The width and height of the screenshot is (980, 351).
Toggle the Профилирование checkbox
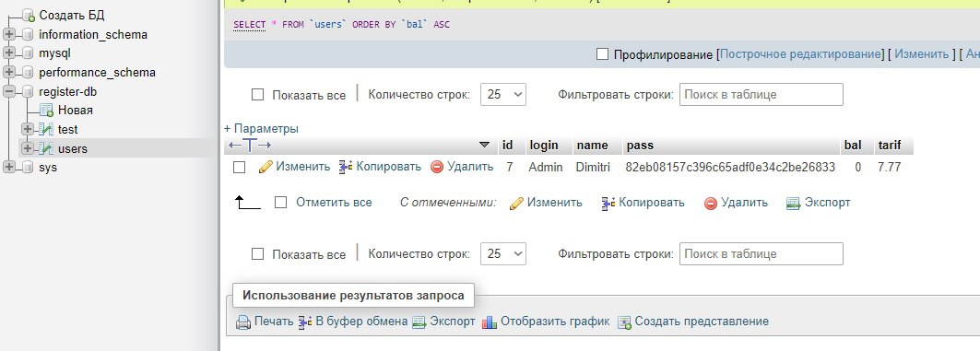602,54
